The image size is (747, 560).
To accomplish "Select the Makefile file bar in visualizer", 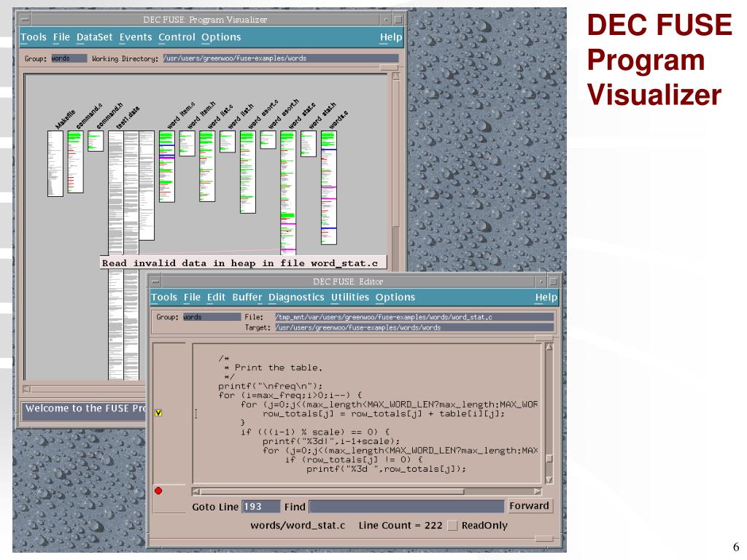I will pyautogui.click(x=55, y=163).
